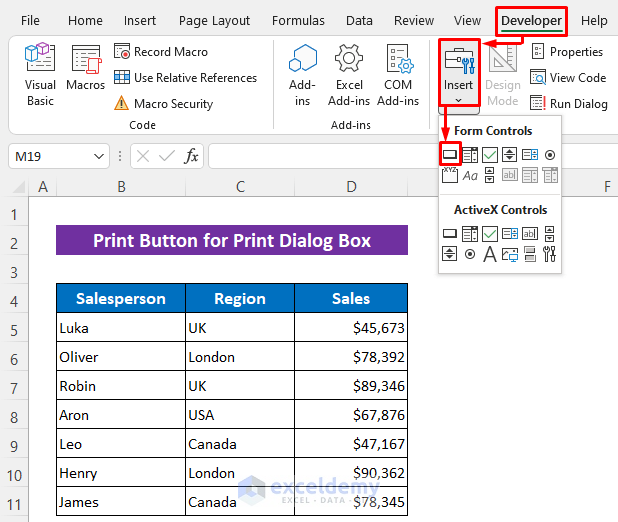
Task: Choose the ActiveX Label control (A icon)
Action: tap(490, 254)
